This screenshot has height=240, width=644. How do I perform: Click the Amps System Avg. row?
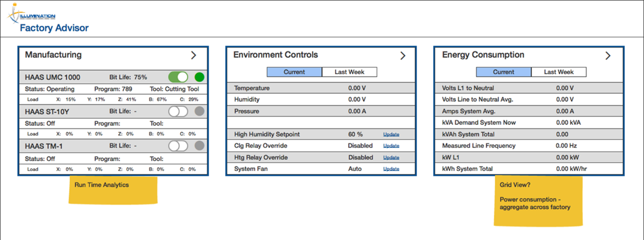[529, 111]
